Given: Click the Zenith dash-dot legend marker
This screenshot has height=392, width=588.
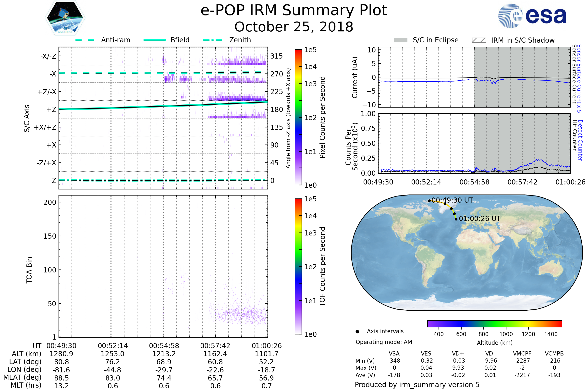Looking at the screenshot, I should coord(212,40).
